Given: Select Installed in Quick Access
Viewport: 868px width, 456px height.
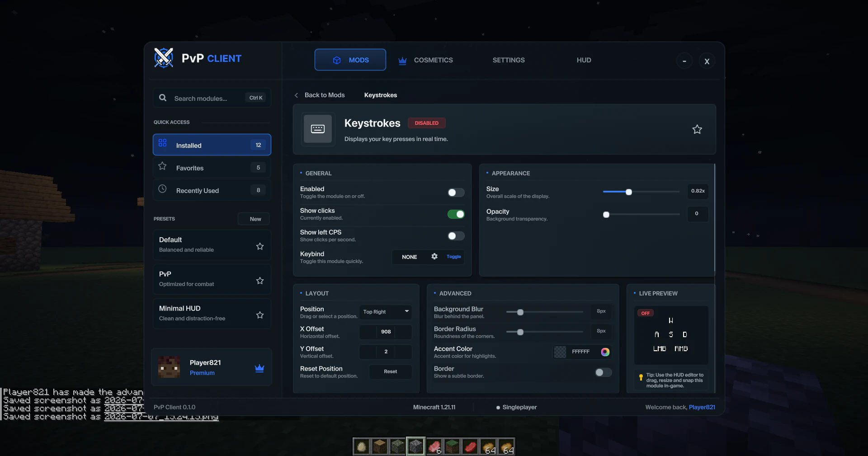Looking at the screenshot, I should point(212,145).
